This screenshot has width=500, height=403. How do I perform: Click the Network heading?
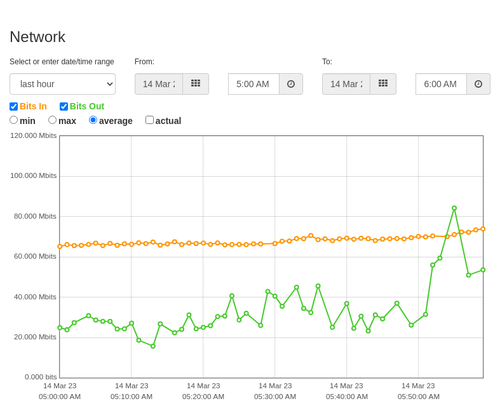pyautogui.click(x=38, y=37)
